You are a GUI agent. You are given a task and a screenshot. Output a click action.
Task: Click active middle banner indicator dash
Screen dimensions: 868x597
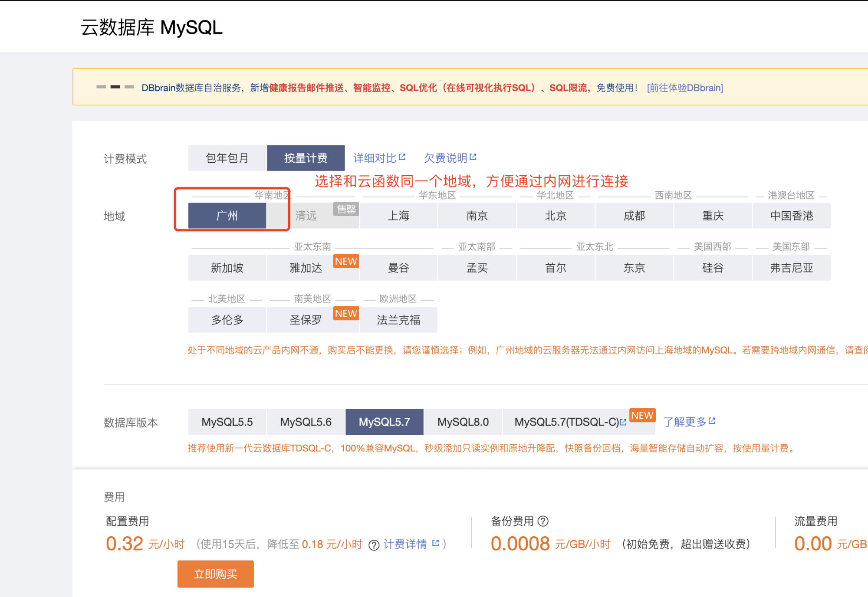[x=115, y=87]
